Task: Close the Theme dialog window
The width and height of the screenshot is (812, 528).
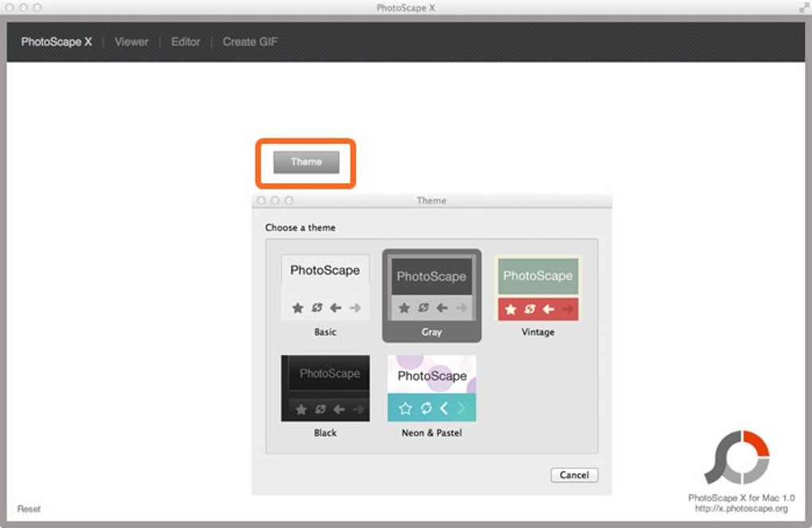Action: [x=262, y=201]
